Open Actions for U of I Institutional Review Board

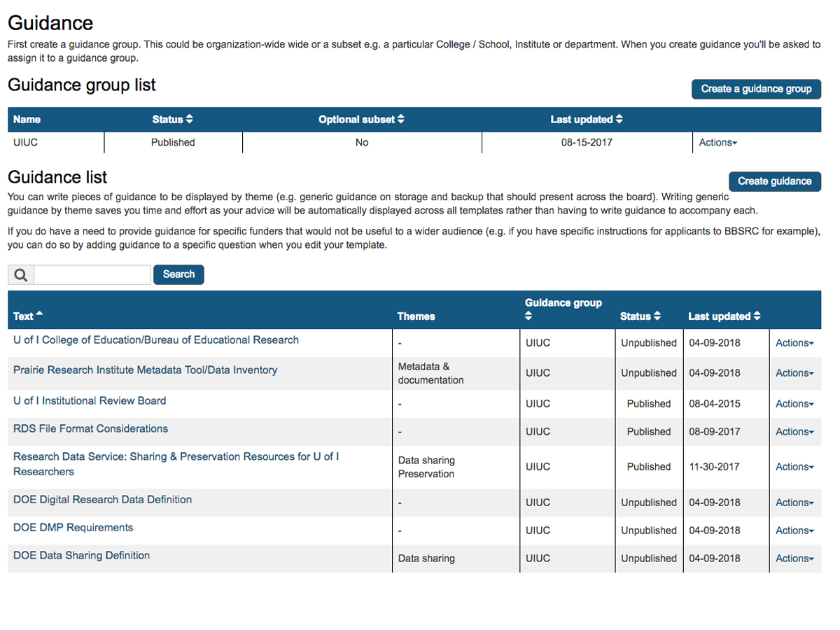(x=794, y=404)
